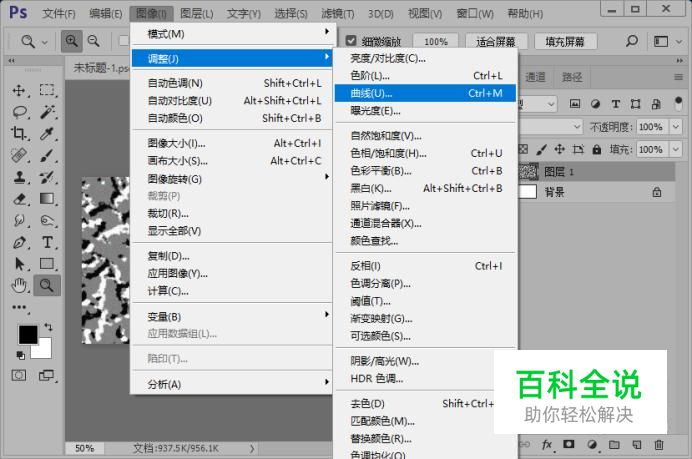Select the Brush tool
Screen dimensions: 692x459
pos(47,155)
